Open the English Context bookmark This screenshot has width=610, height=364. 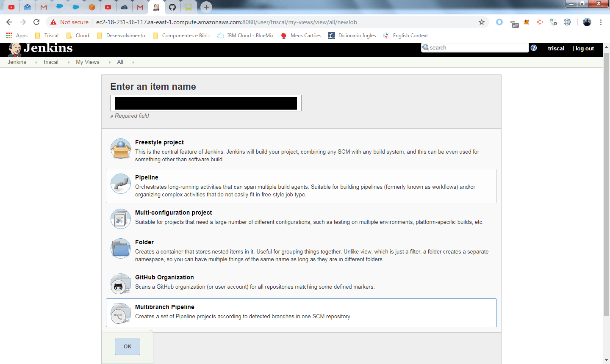pos(406,36)
